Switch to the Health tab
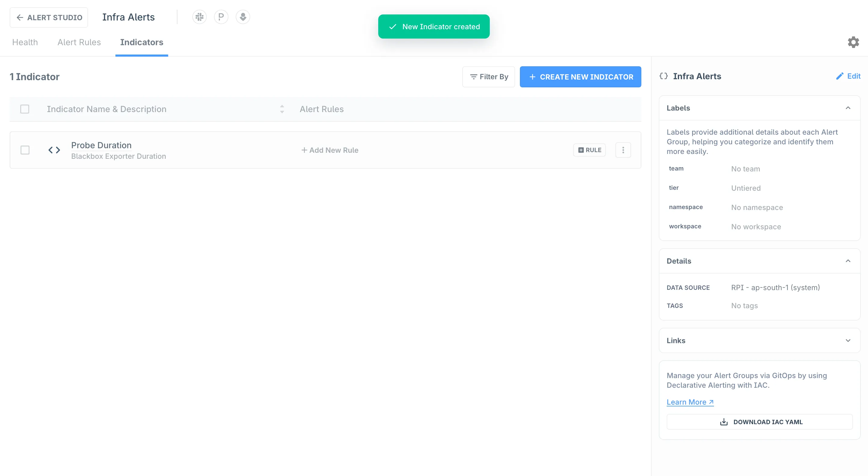 (25, 42)
